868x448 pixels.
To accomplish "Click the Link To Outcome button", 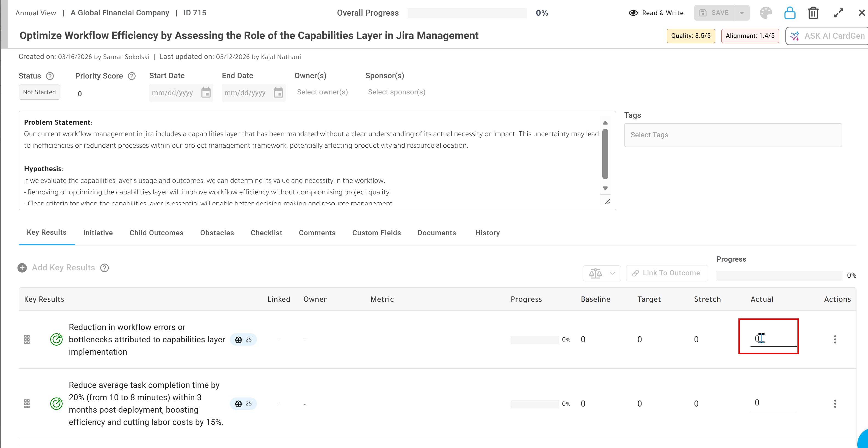I will 667,273.
